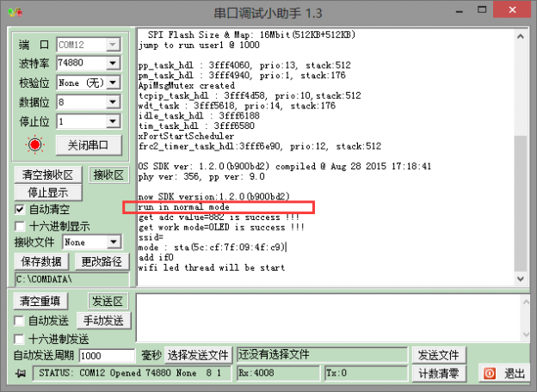Click send area scrollbar up arrow
Image resolution: width=537 pixels, height=392 pixels.
tap(526, 302)
